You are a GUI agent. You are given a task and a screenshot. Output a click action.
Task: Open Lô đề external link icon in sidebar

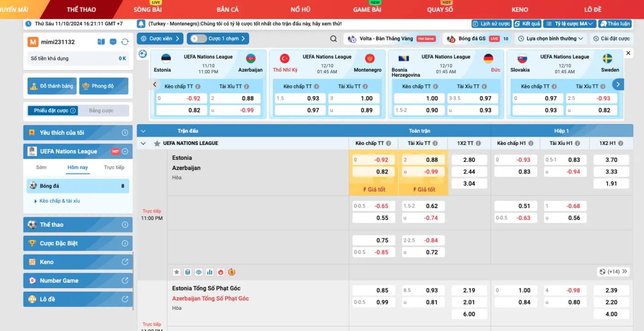pos(125,299)
